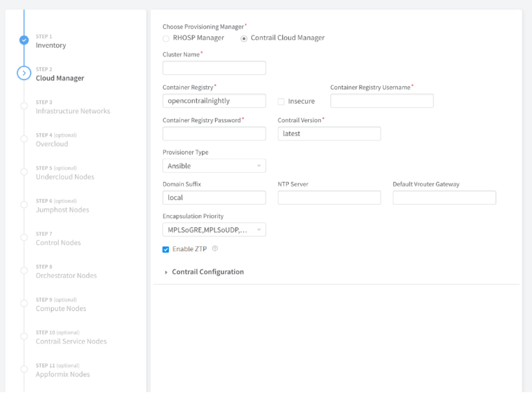This screenshot has height=409, width=532.
Task: Click the Step 3 Infrastructure Networks circle marker
Action: pyautogui.click(x=24, y=106)
